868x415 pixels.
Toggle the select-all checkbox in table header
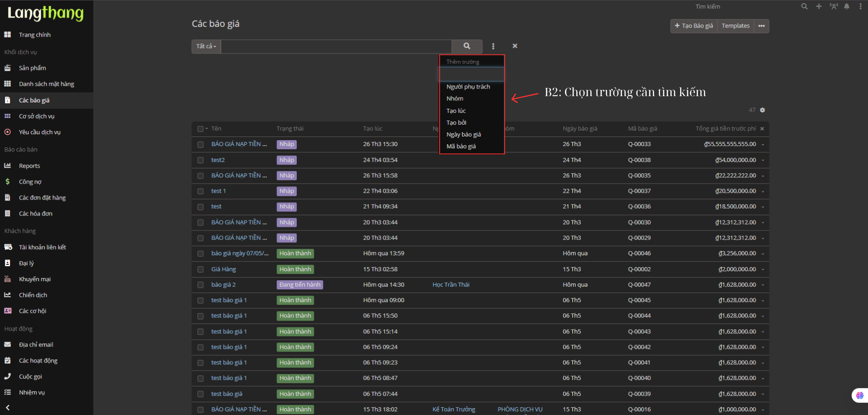(x=200, y=129)
